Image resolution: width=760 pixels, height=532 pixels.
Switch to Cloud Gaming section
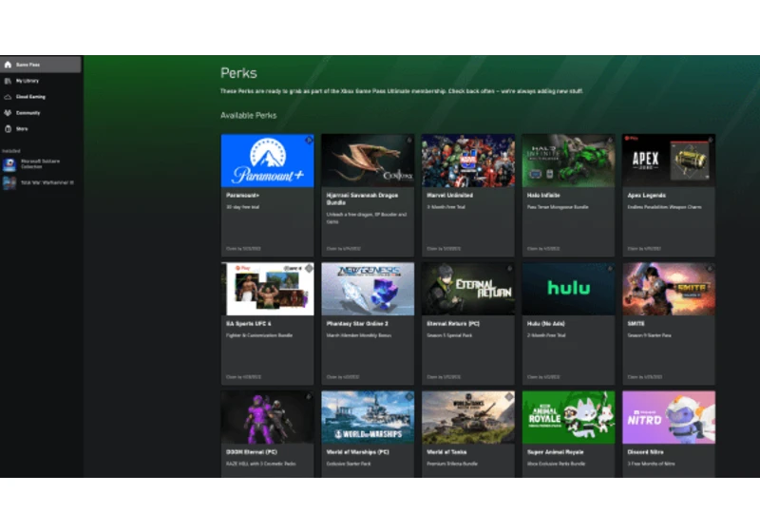click(41, 97)
